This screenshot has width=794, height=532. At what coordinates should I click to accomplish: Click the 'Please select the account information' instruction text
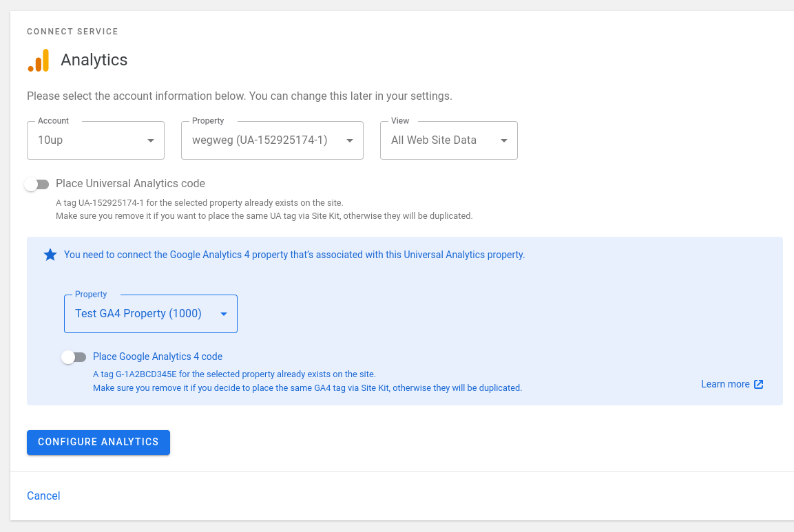240,96
